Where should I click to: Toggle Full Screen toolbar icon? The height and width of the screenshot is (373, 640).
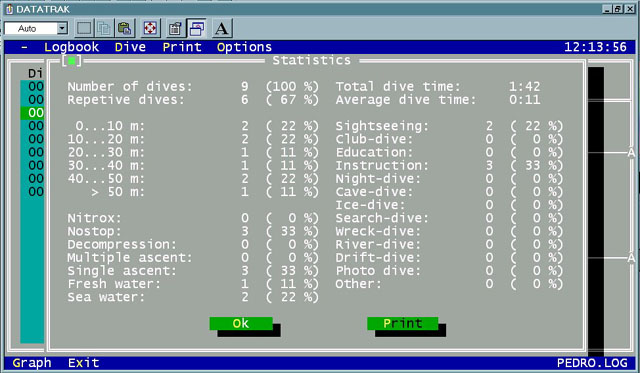point(150,28)
